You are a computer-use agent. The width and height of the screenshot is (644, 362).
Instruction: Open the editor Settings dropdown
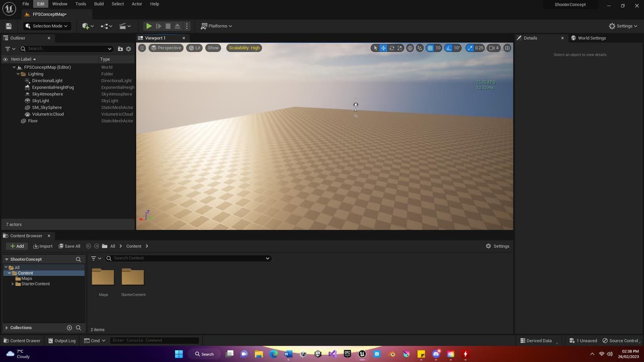tap(623, 26)
